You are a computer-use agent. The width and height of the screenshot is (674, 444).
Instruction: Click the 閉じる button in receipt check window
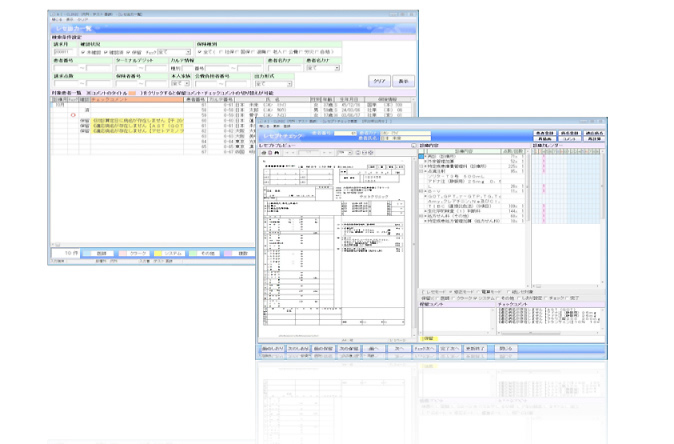pos(505,347)
